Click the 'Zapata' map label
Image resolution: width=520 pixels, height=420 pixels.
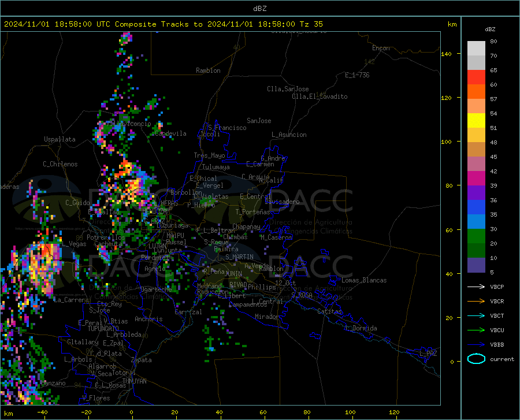[142, 360]
